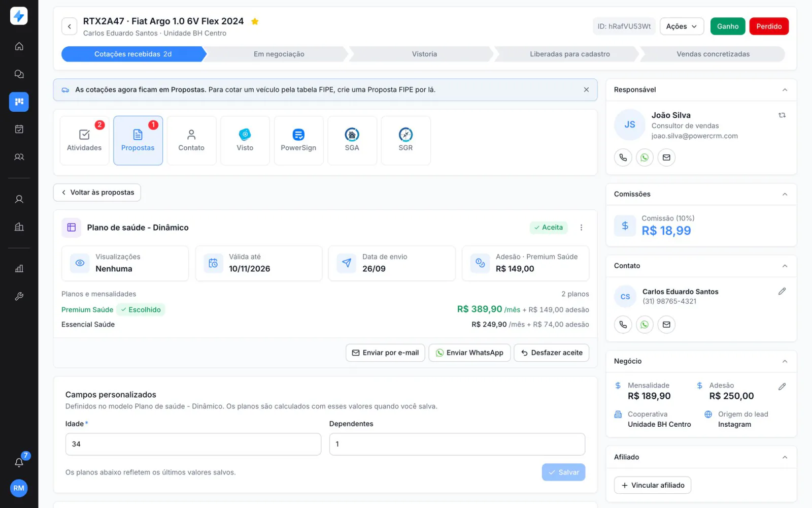Click Voltar às propostas

pos(97,193)
